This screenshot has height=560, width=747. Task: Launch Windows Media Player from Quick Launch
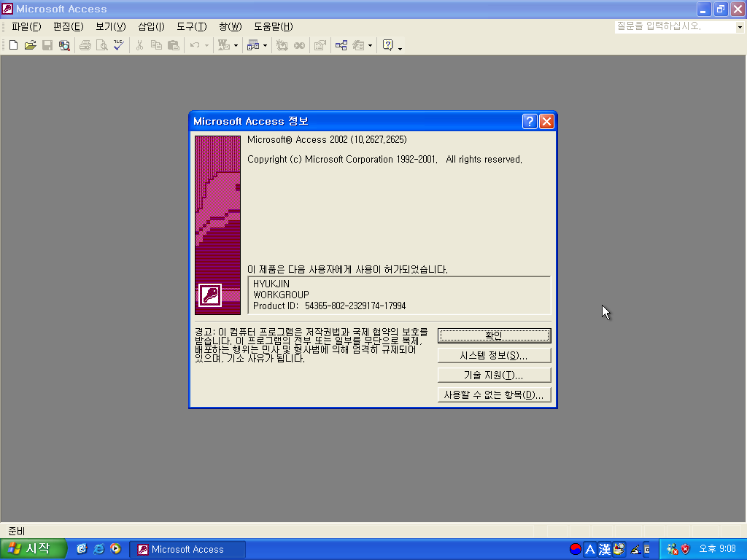116,549
